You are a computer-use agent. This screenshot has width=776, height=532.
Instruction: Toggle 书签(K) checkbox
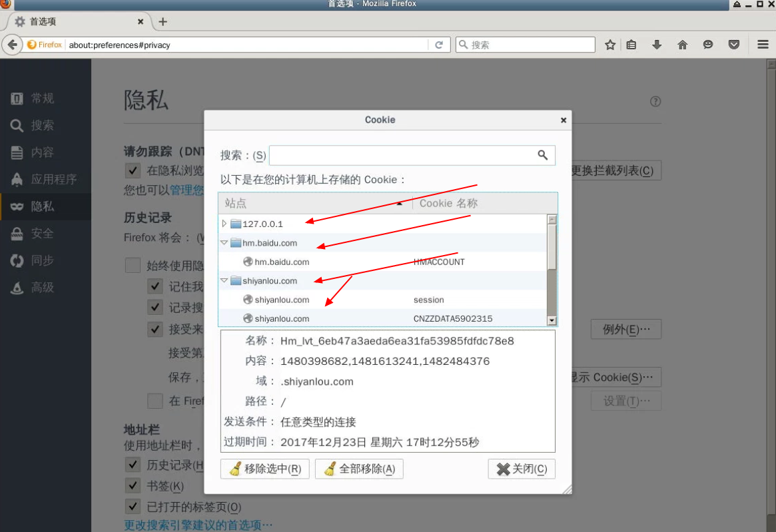click(133, 486)
